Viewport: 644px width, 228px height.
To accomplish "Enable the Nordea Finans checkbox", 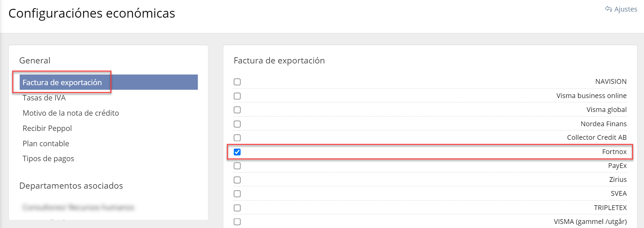I will [x=237, y=124].
